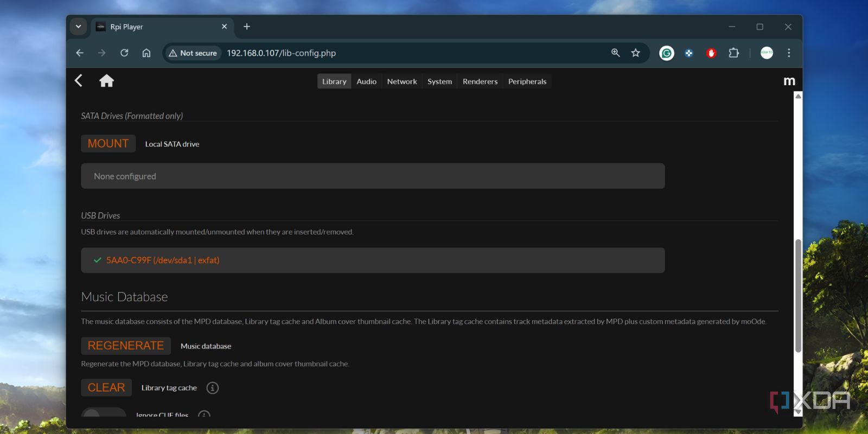The width and height of the screenshot is (868, 434).
Task: Click the page vertical scrollbar thumb
Action: pos(798,296)
